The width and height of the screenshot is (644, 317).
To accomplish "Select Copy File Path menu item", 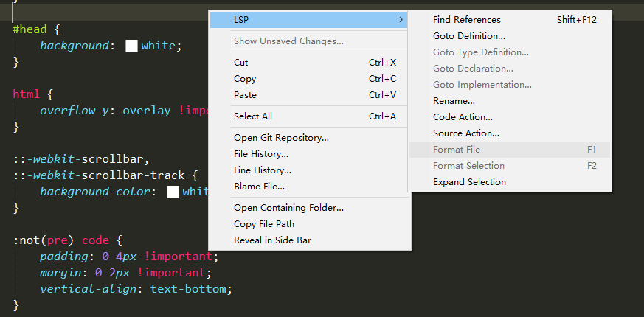I will [x=263, y=224].
